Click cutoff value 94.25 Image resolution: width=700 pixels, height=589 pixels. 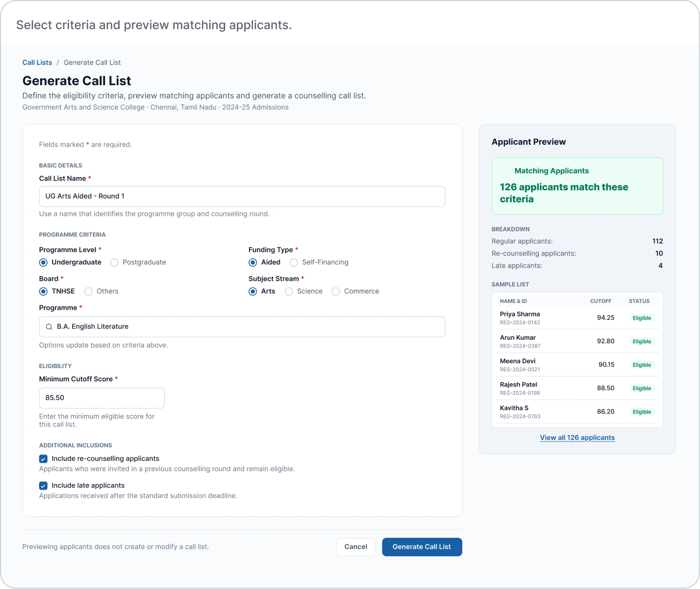[x=606, y=318]
